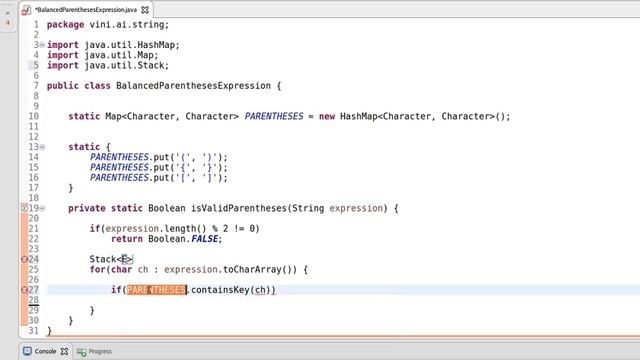Click 'import java.util.HashMap;' statement
The height and width of the screenshot is (360, 640).
[x=113, y=45]
